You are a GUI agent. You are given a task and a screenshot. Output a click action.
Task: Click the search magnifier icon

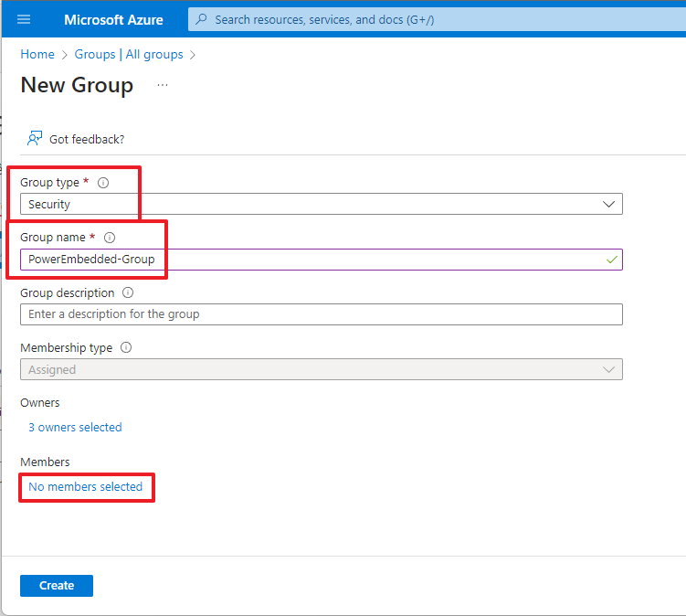tap(202, 19)
